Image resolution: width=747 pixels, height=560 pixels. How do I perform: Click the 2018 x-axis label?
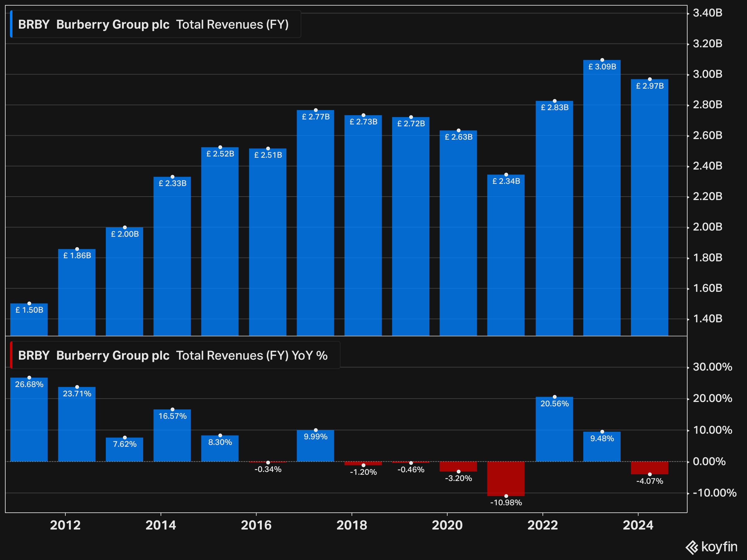coord(352,525)
